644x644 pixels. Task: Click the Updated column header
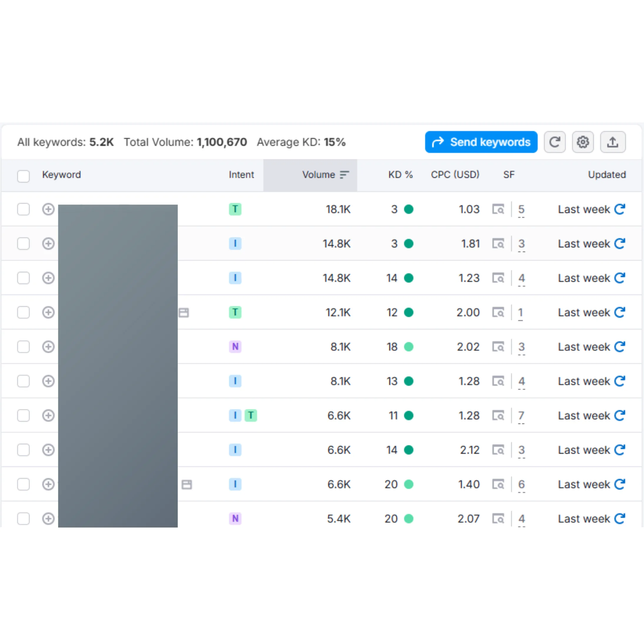tap(606, 175)
